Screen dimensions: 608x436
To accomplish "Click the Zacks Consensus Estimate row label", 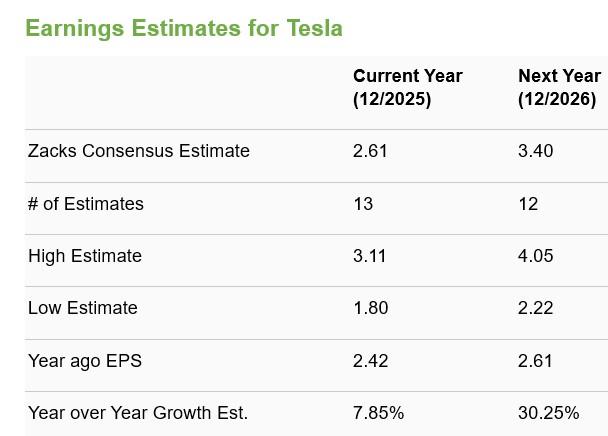I will pyautogui.click(x=139, y=151).
